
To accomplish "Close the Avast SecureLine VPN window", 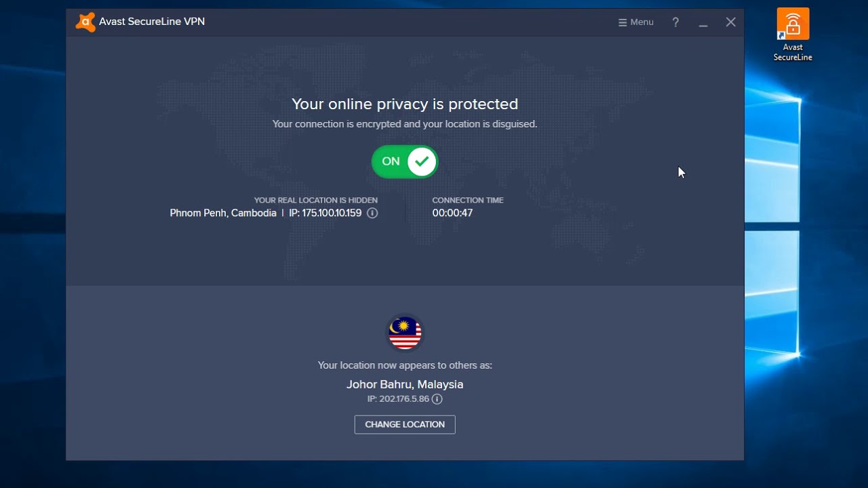I will (730, 22).
